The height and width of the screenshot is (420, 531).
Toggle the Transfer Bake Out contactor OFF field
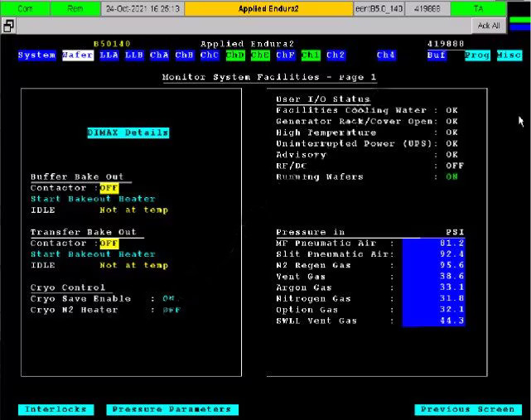[x=109, y=244]
